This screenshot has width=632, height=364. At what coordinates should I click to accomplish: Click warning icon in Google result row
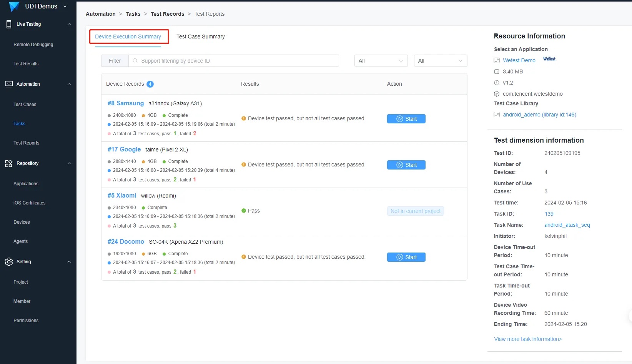(x=244, y=165)
